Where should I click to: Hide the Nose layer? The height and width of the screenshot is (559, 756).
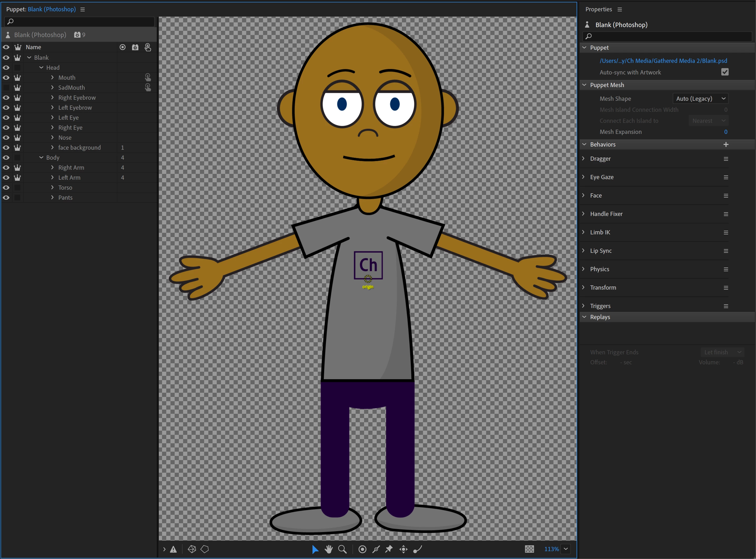[x=6, y=138]
